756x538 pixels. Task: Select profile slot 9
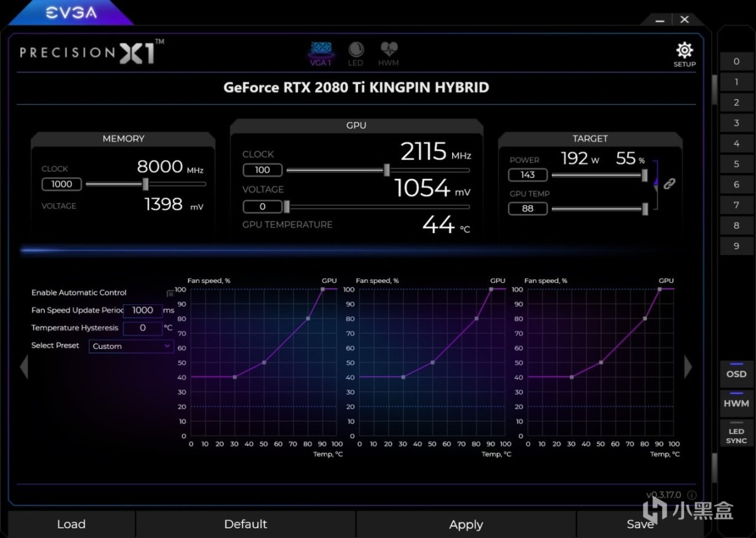pyautogui.click(x=736, y=246)
